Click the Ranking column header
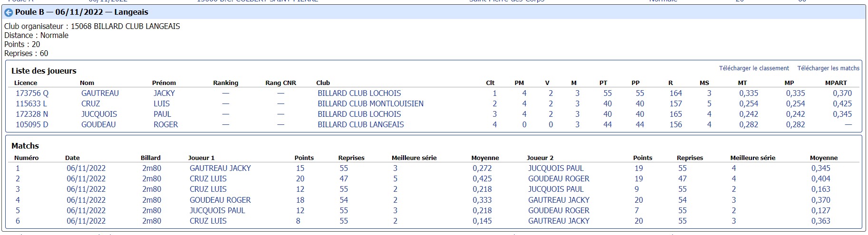 coord(225,83)
